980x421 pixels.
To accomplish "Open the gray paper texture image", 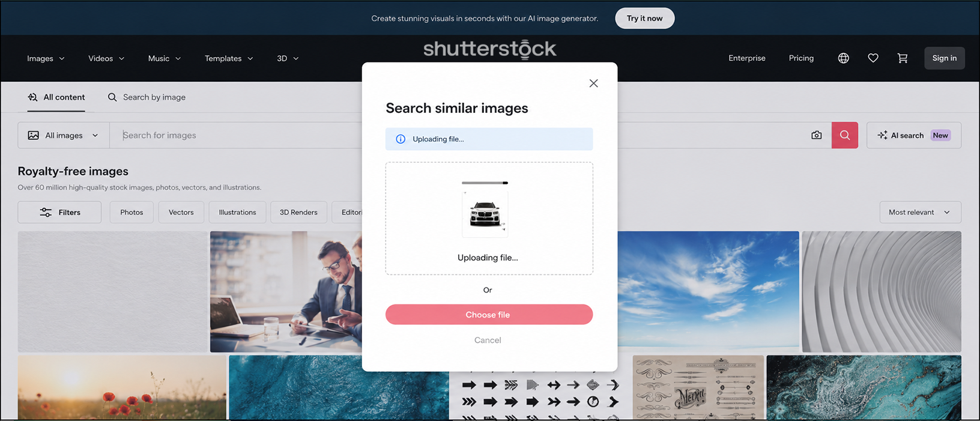I will (112, 292).
